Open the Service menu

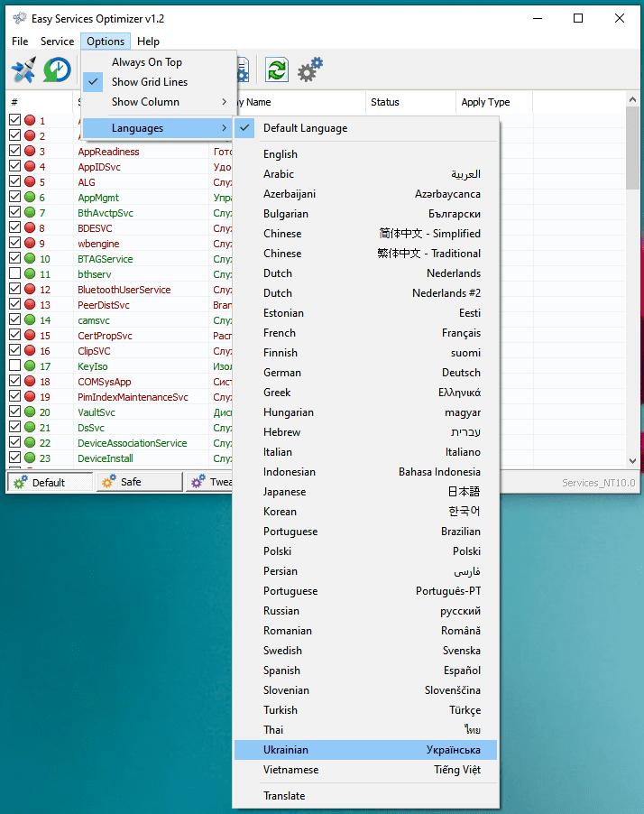[57, 42]
